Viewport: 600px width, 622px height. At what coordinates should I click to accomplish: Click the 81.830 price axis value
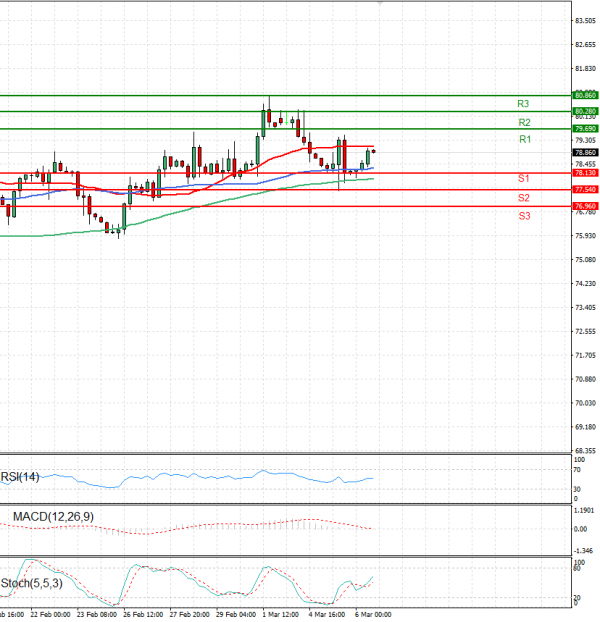pyautogui.click(x=585, y=69)
